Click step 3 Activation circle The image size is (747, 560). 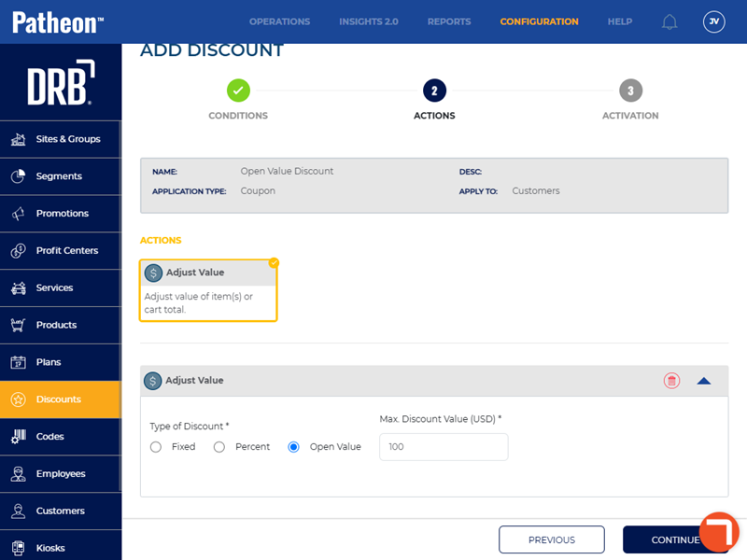(x=631, y=91)
